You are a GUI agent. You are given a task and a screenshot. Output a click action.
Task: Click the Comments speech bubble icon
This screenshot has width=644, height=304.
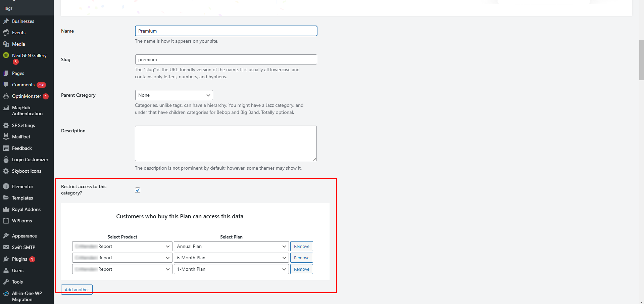(6, 85)
